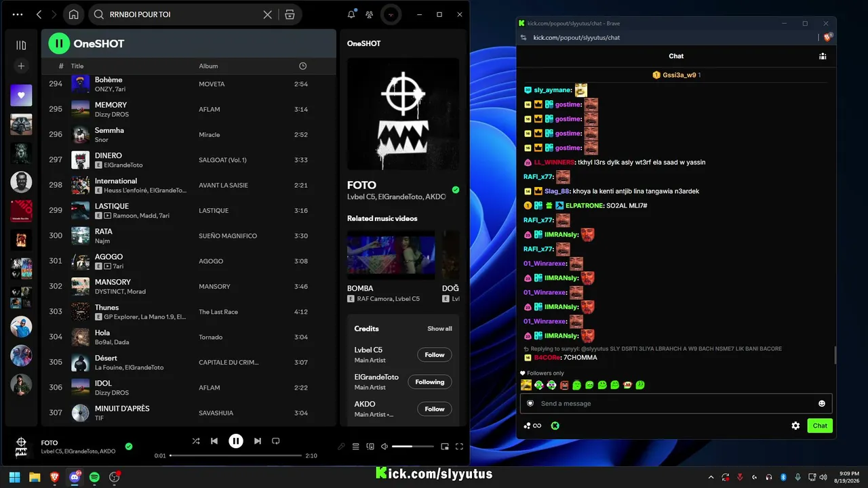Toggle shuffle in Spotify playback controls

(196, 441)
